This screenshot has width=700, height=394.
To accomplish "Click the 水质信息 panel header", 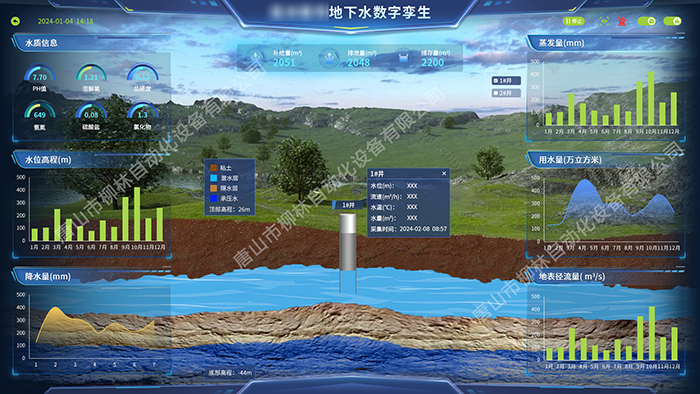I will 41,43.
